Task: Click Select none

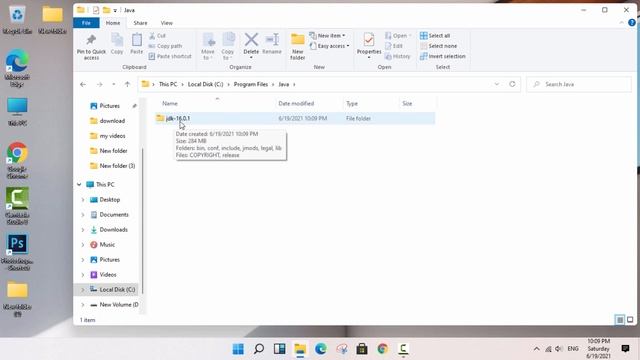Action: coord(439,46)
